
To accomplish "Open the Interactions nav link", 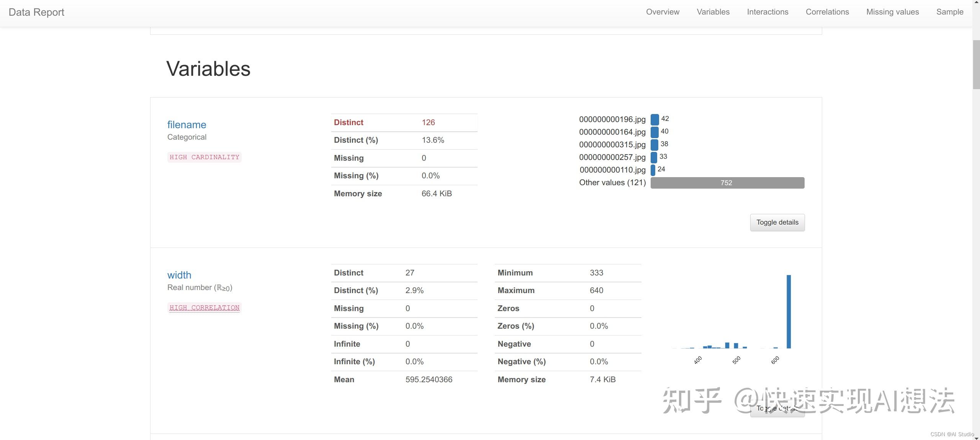I will 767,12.
